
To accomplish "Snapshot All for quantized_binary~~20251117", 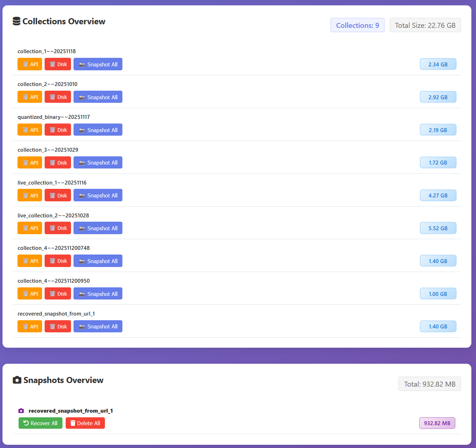I will [98, 130].
